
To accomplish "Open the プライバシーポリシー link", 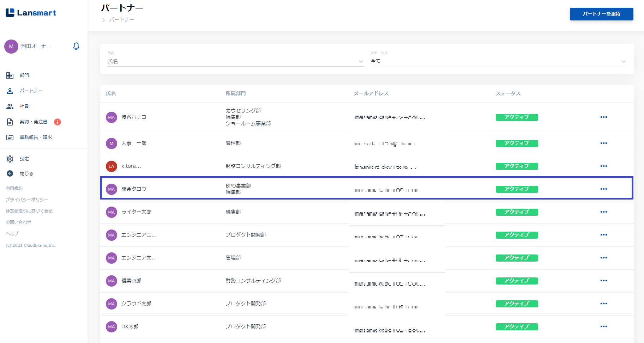I will (x=27, y=200).
